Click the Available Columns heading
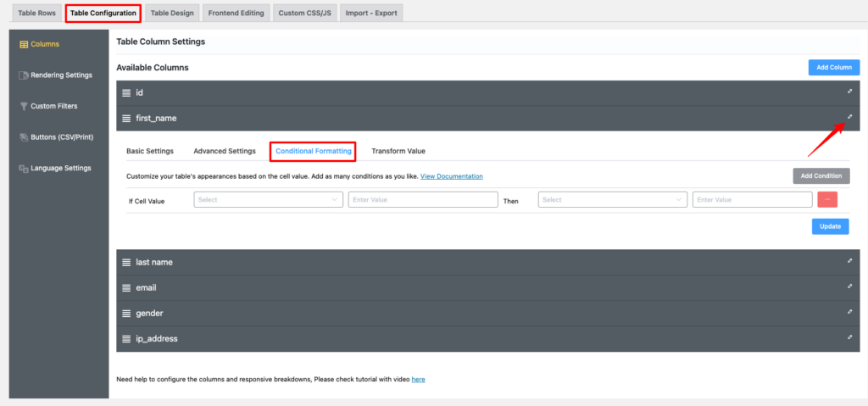The height and width of the screenshot is (406, 868). pos(153,68)
